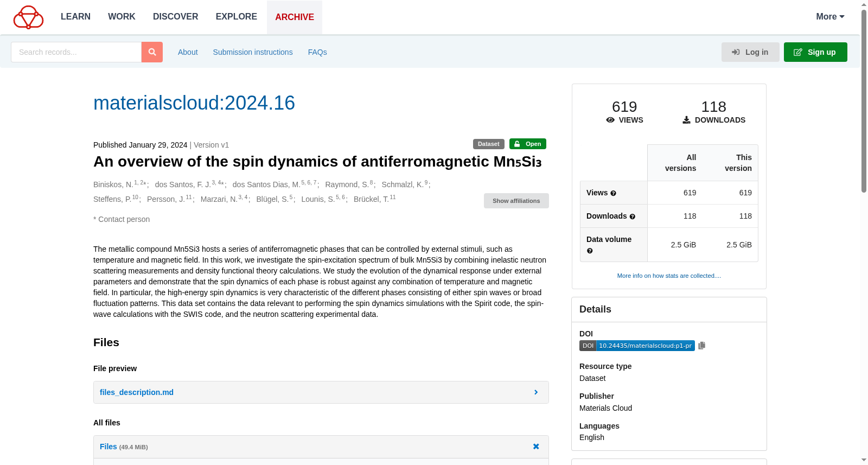Open the FAQs link
Screen dimensions: 868x465
click(317, 52)
